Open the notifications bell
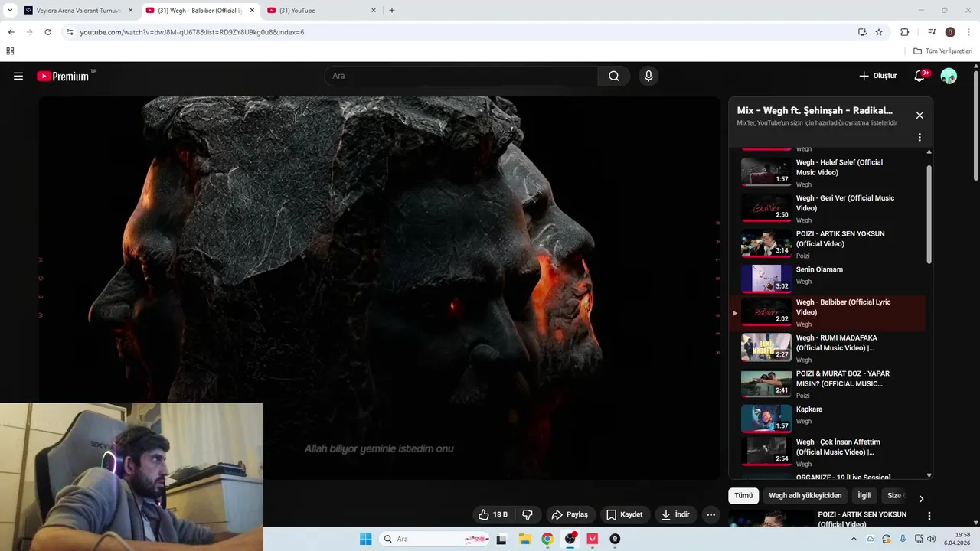Image resolution: width=980 pixels, height=551 pixels. tap(920, 76)
